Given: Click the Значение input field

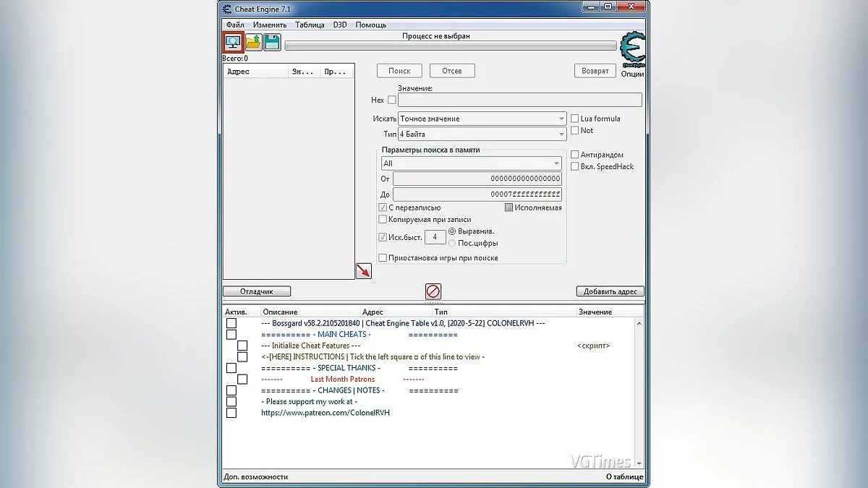Looking at the screenshot, I should point(522,100).
